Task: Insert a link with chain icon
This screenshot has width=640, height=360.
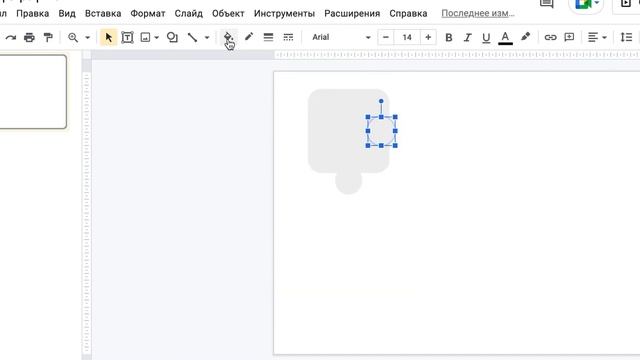Action: coord(550,38)
